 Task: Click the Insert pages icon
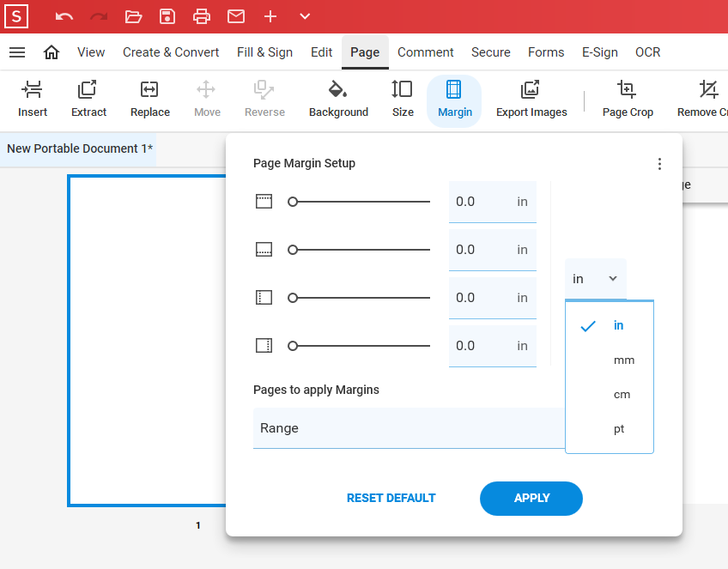(33, 90)
